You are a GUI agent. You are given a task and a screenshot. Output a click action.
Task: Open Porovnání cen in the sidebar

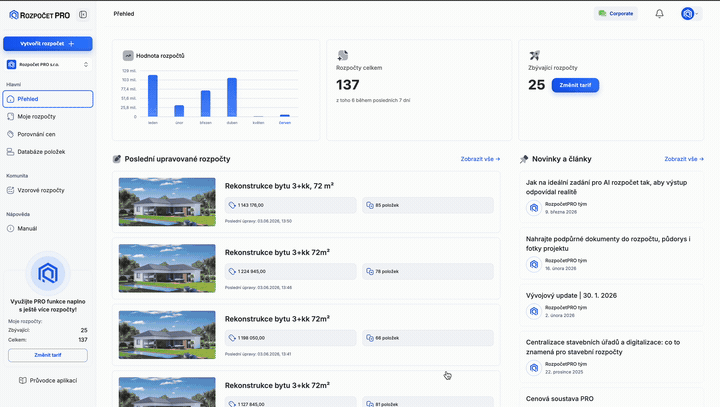tap(48, 134)
